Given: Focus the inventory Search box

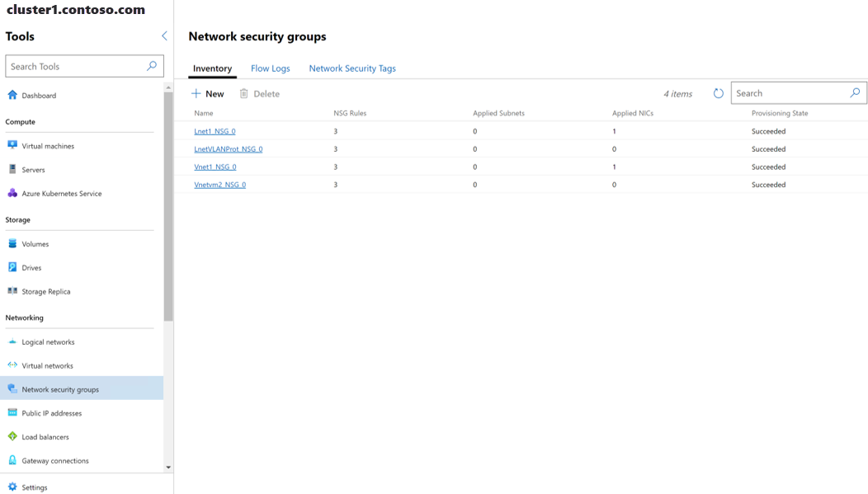Looking at the screenshot, I should coord(790,93).
